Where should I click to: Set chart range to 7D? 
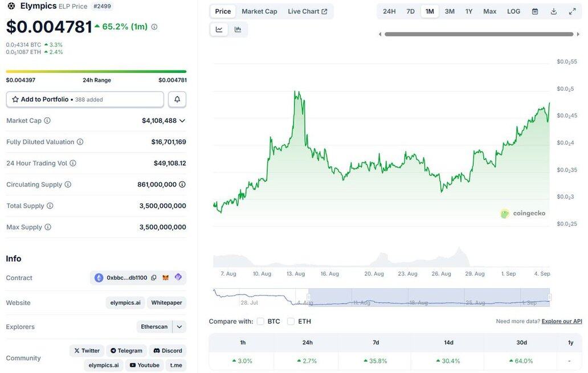pyautogui.click(x=411, y=11)
